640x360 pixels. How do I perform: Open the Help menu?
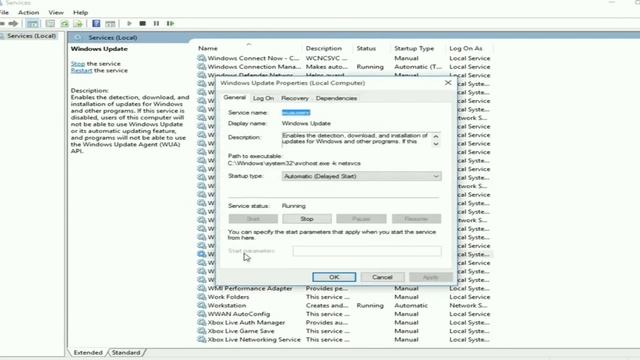(x=80, y=13)
